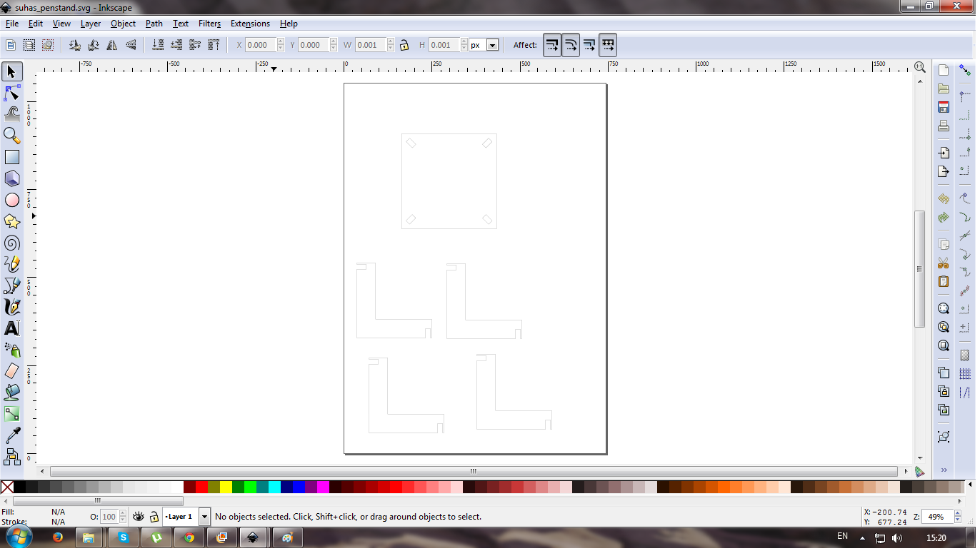The height and width of the screenshot is (551, 980).
Task: Activate the Zoom magnifier tool
Action: click(11, 135)
